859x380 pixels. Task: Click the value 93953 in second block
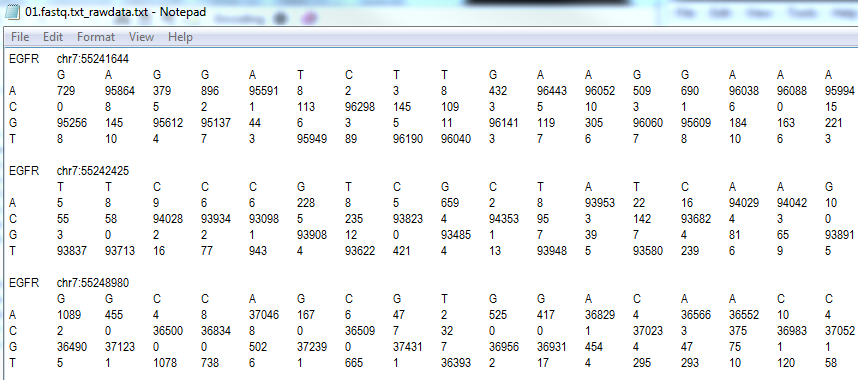click(x=600, y=203)
